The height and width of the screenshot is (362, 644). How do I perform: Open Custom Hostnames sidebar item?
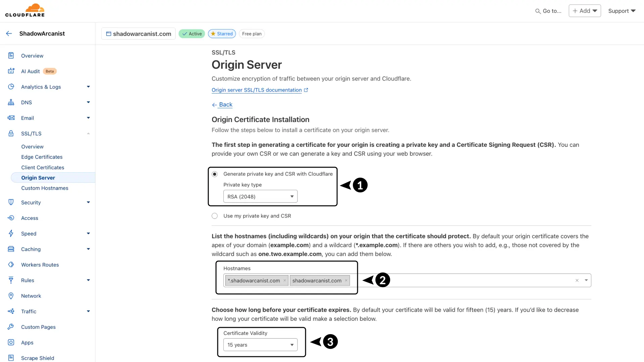pyautogui.click(x=45, y=188)
